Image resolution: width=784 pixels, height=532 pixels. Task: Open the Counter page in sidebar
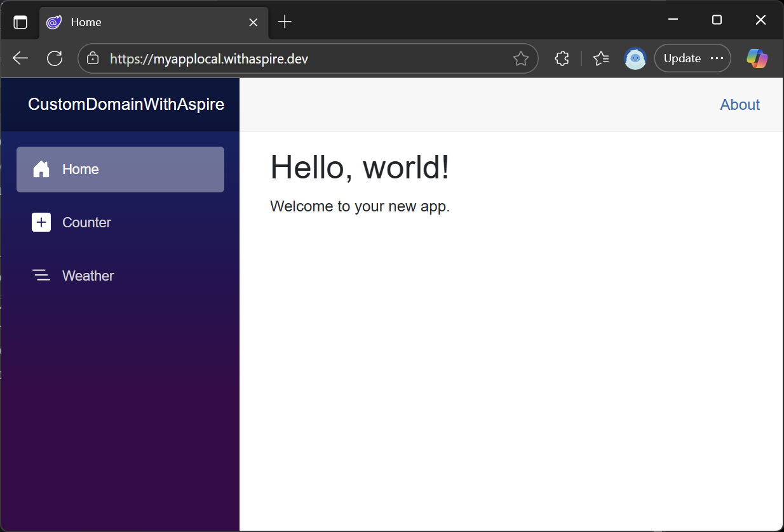[x=86, y=223]
